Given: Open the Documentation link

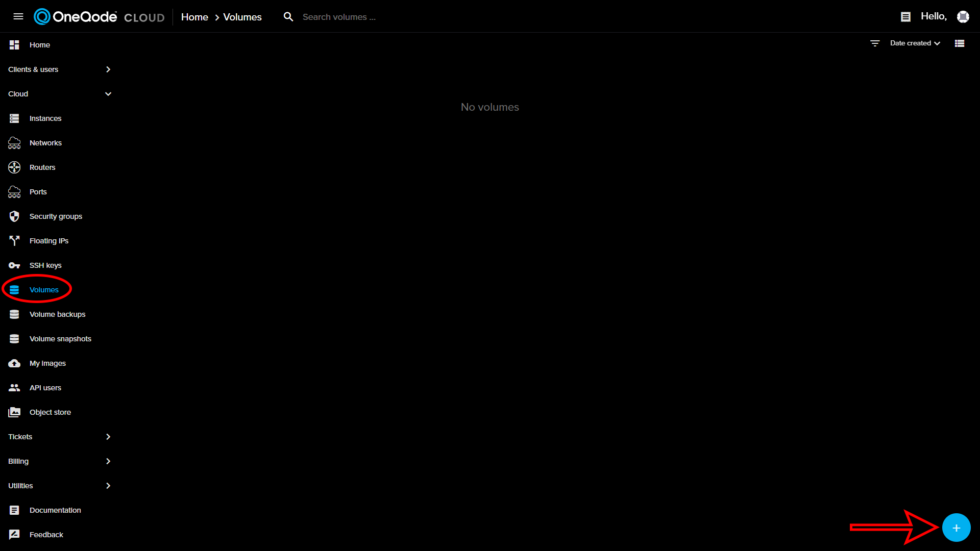Looking at the screenshot, I should click(x=55, y=510).
